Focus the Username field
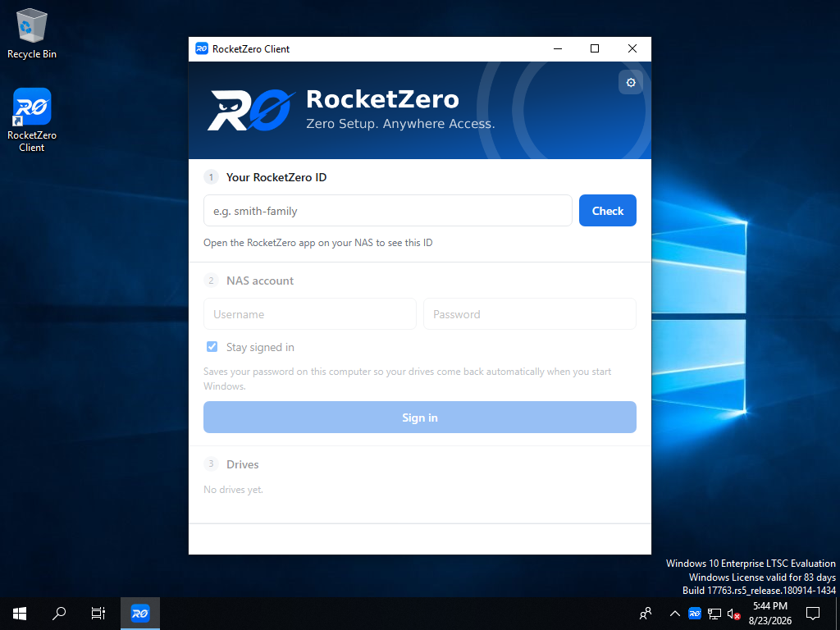 coord(309,314)
